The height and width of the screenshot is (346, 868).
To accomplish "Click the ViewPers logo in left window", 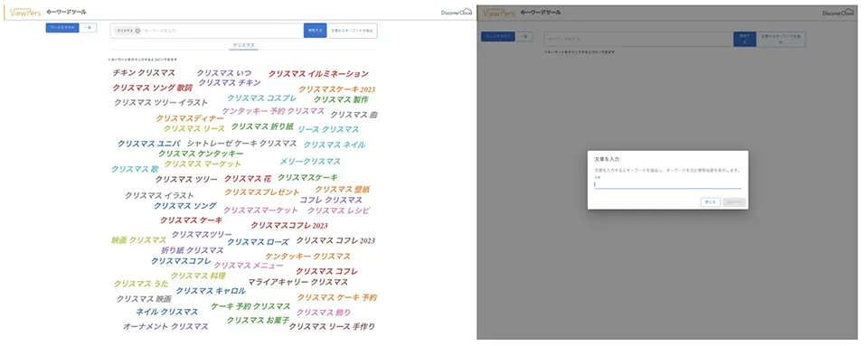I will pyautogui.click(x=25, y=12).
